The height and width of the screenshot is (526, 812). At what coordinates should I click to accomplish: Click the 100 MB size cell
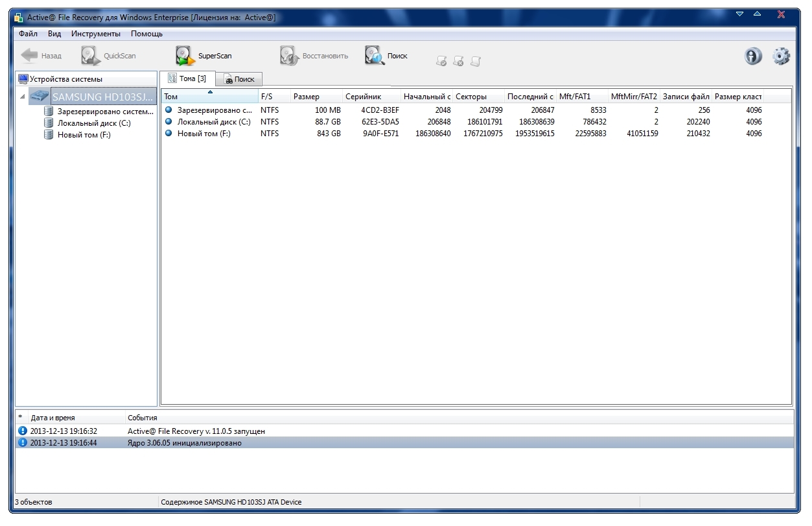pos(327,110)
